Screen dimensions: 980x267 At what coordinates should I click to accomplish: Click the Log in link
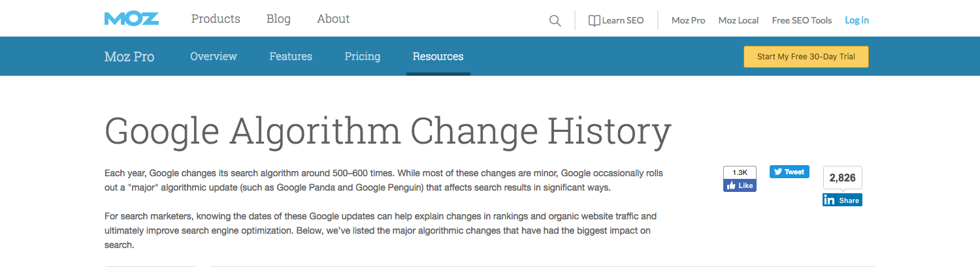(857, 20)
